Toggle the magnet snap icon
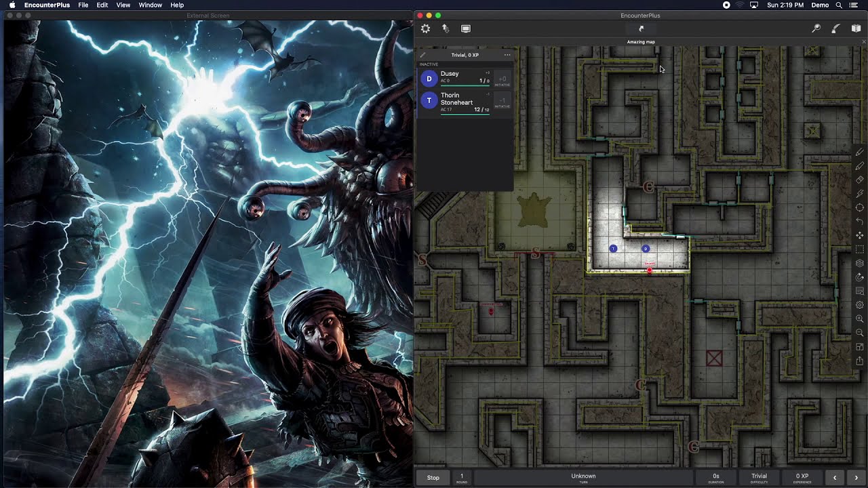The width and height of the screenshot is (868, 488). [x=860, y=277]
